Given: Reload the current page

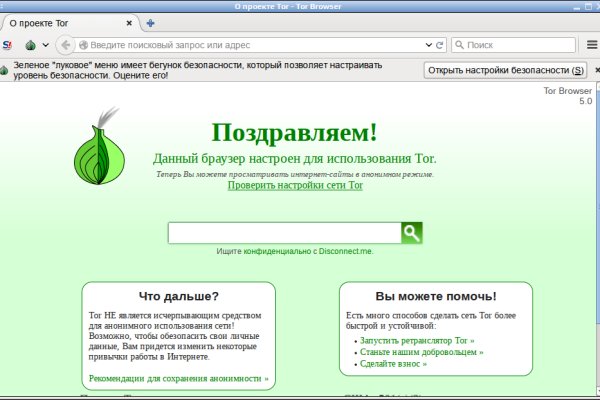Looking at the screenshot, I should 439,45.
